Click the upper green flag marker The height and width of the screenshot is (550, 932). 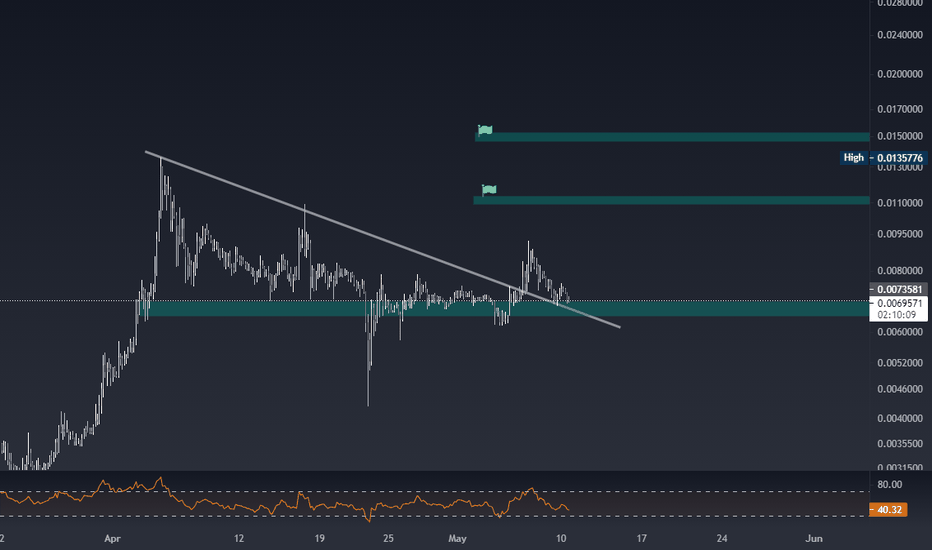[485, 130]
